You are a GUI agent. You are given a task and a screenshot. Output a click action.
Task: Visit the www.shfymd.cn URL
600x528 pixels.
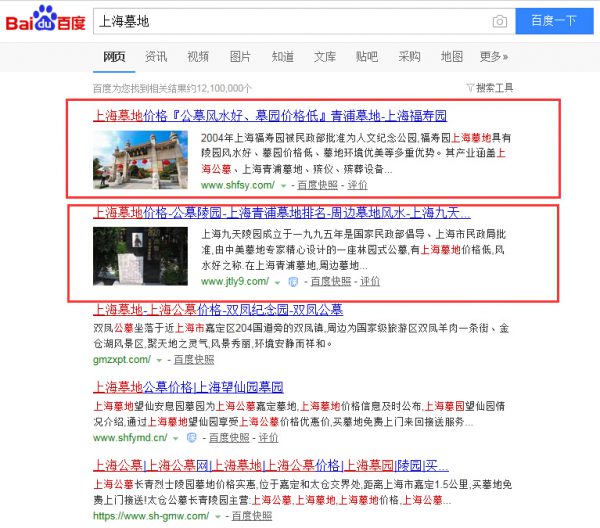(x=130, y=438)
